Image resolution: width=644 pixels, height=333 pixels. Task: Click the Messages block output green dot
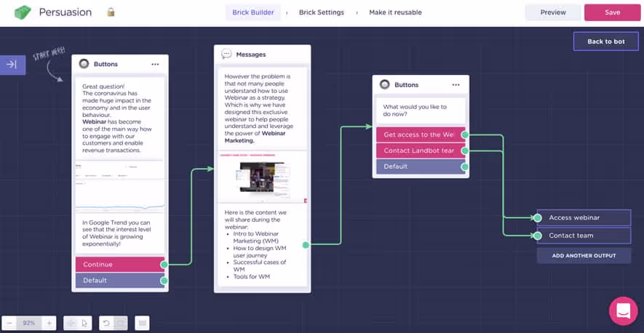pos(306,245)
